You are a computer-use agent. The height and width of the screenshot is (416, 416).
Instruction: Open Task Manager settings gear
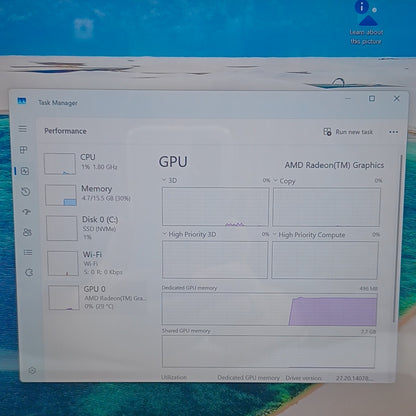(32, 370)
